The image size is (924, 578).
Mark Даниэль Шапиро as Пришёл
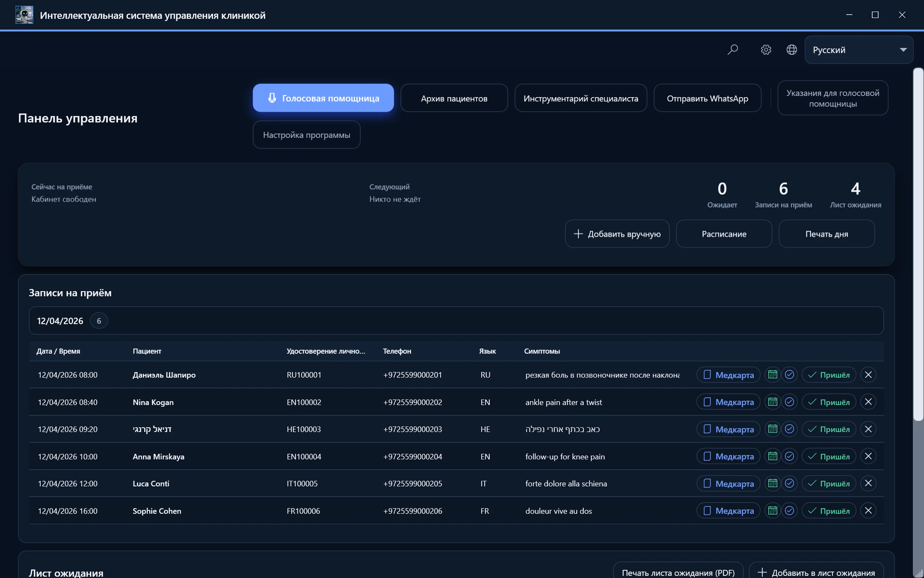(x=828, y=375)
